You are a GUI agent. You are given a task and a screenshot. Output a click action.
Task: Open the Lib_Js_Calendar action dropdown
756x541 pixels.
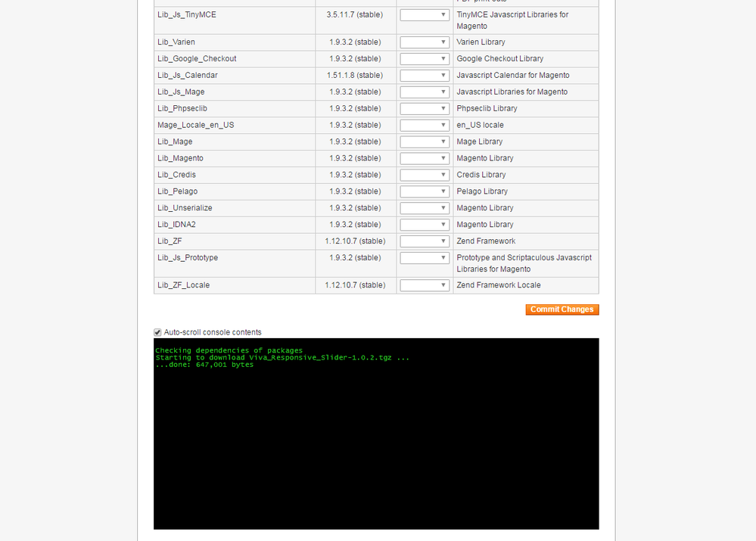tap(425, 76)
